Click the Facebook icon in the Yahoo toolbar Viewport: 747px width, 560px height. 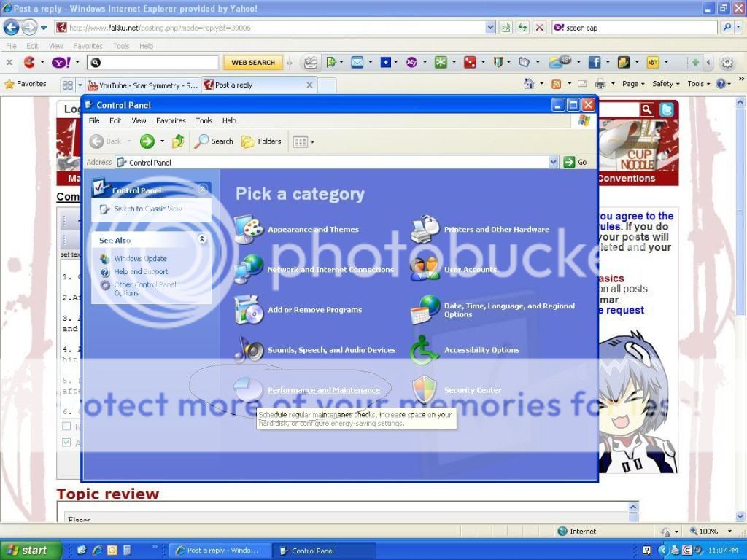point(594,63)
